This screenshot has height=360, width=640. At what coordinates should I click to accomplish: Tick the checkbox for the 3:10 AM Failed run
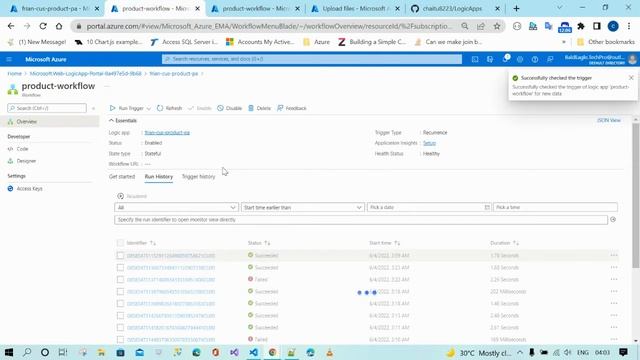(120, 339)
